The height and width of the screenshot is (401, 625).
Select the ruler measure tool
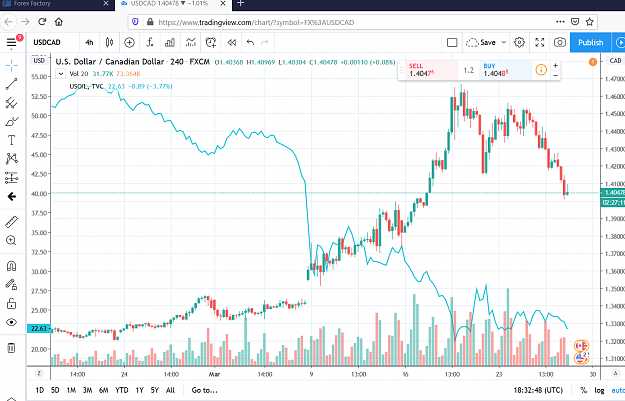tap(12, 222)
